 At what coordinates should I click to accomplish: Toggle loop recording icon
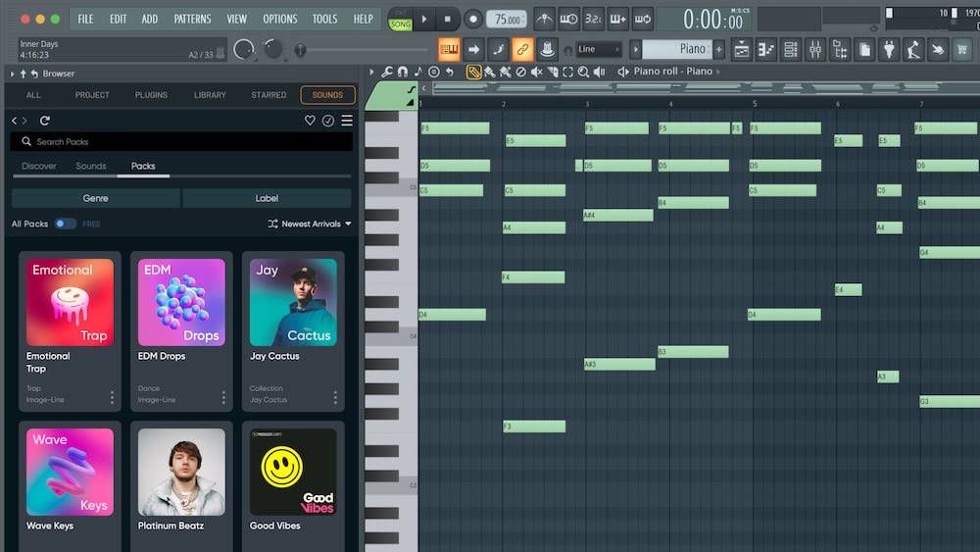pyautogui.click(x=643, y=20)
